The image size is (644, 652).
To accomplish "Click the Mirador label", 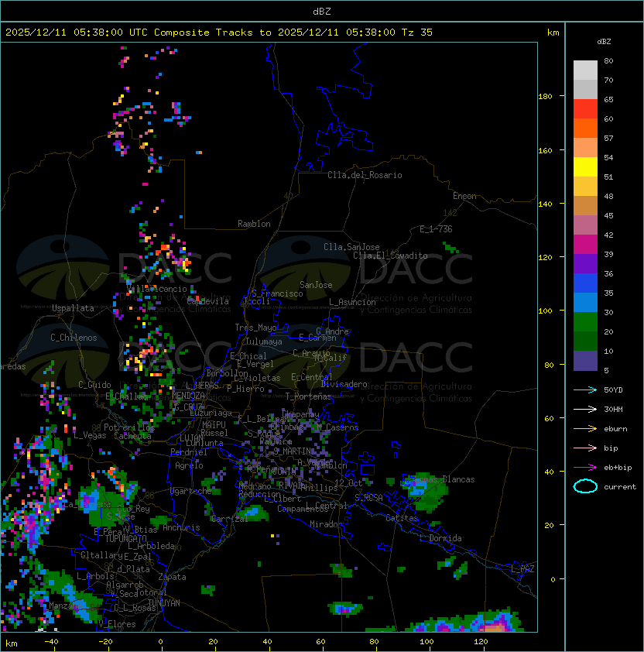I will click(x=326, y=524).
